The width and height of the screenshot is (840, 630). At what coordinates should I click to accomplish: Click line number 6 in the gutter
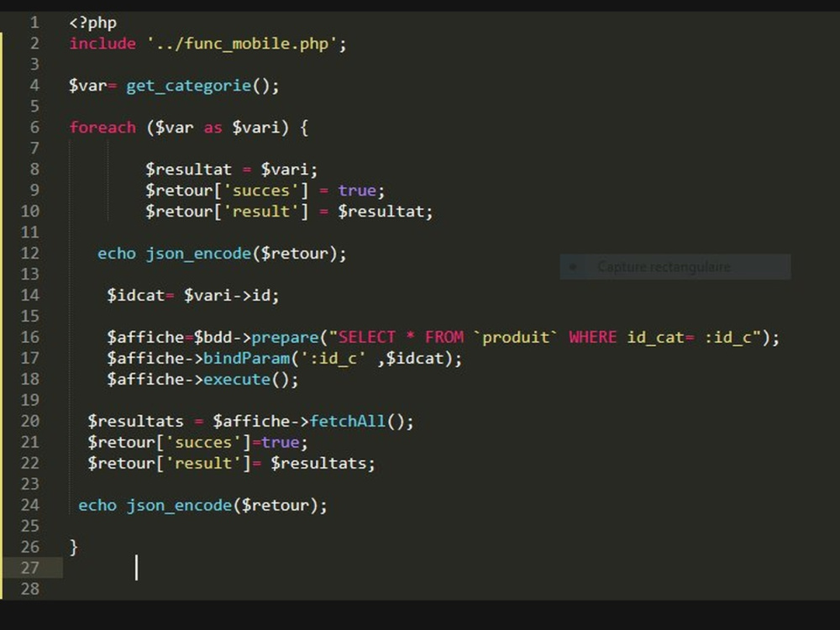[34, 128]
